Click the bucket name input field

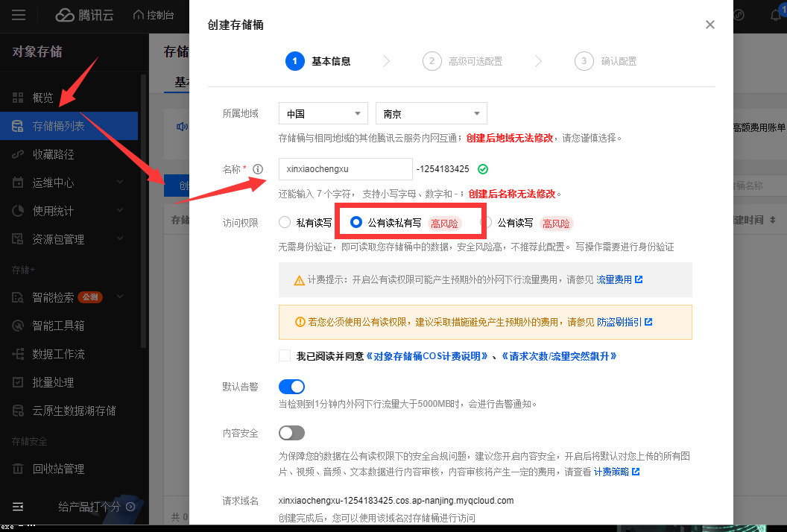pos(345,169)
